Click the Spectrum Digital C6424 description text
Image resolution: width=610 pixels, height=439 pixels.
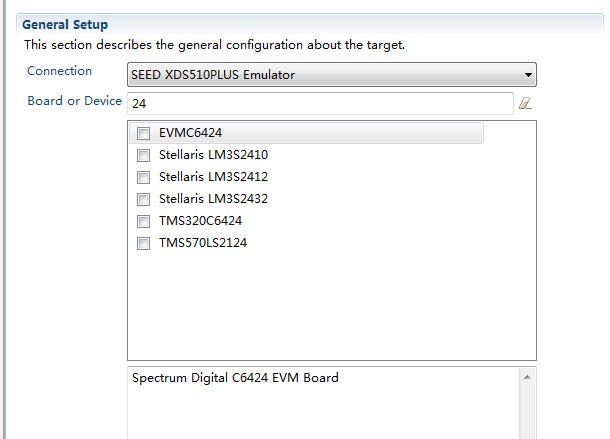click(x=235, y=378)
